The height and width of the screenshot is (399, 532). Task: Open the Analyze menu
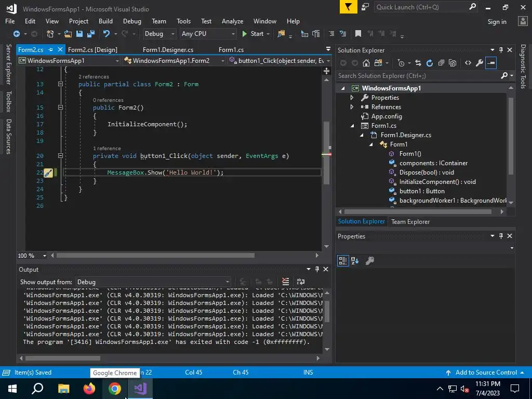point(232,21)
